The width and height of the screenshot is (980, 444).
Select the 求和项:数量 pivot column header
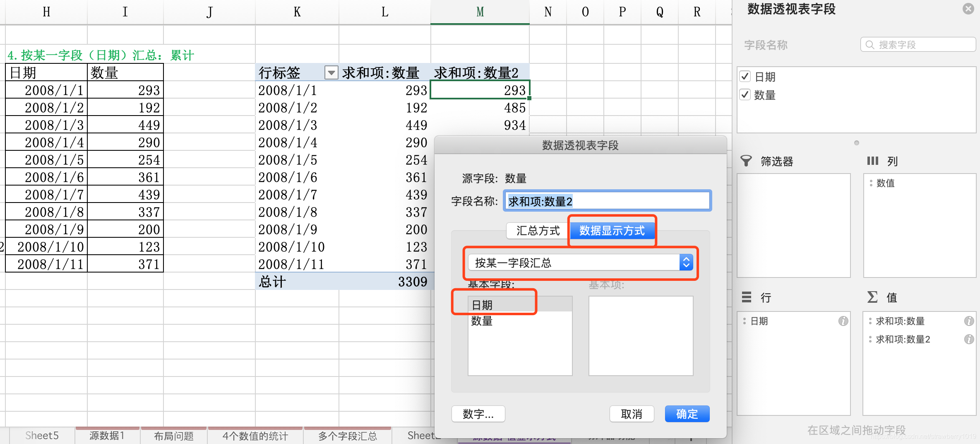pos(385,73)
